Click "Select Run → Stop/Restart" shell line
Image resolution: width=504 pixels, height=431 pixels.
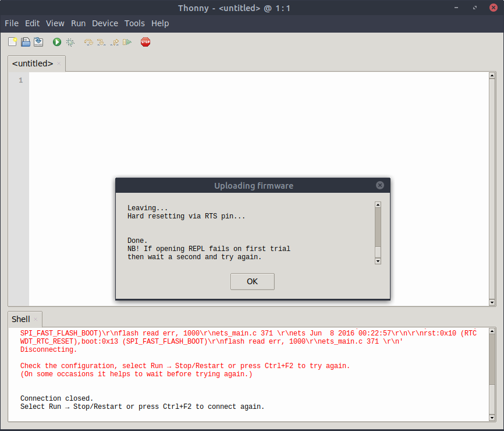click(142, 407)
